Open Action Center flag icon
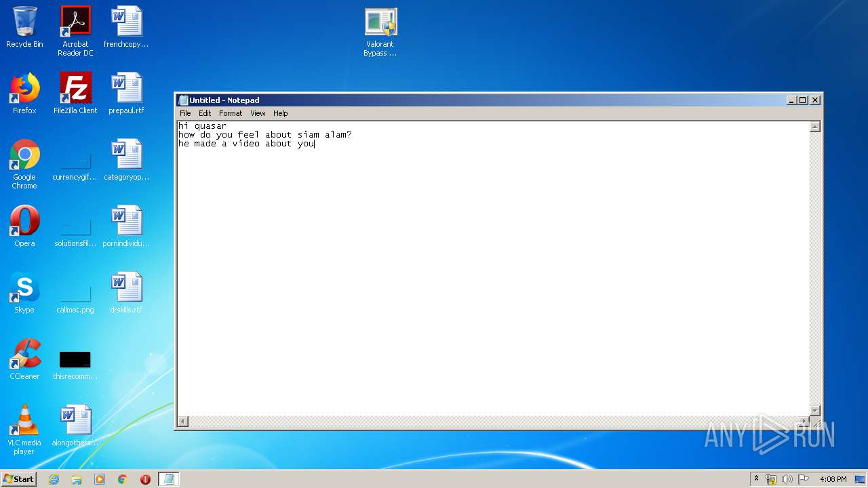868x488 pixels. pos(804,479)
